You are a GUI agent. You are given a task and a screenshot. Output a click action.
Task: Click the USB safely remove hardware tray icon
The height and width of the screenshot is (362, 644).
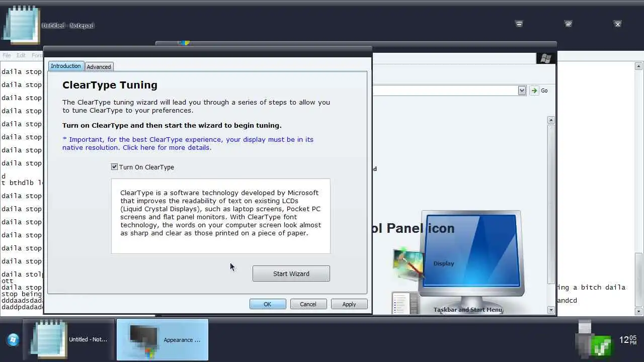pos(584,338)
